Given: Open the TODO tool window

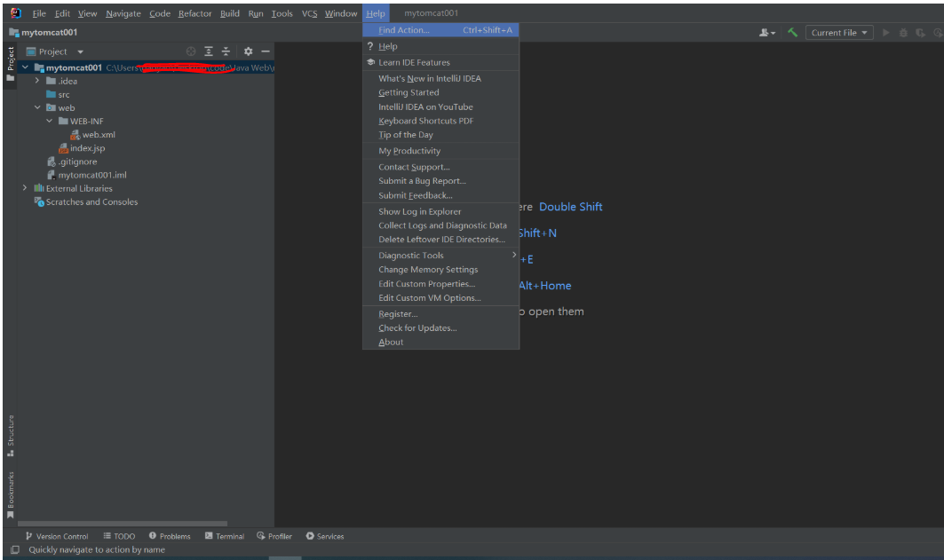Looking at the screenshot, I should click(119, 536).
